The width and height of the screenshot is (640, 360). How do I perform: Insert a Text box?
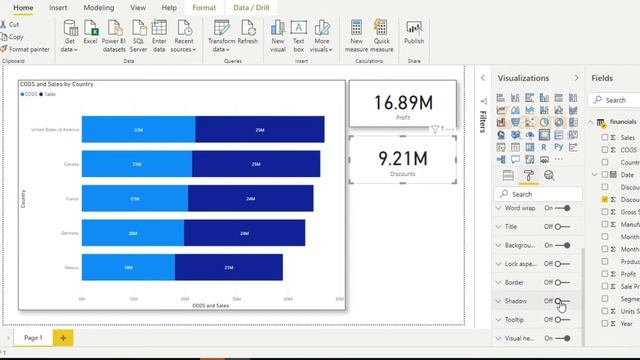pos(298,36)
